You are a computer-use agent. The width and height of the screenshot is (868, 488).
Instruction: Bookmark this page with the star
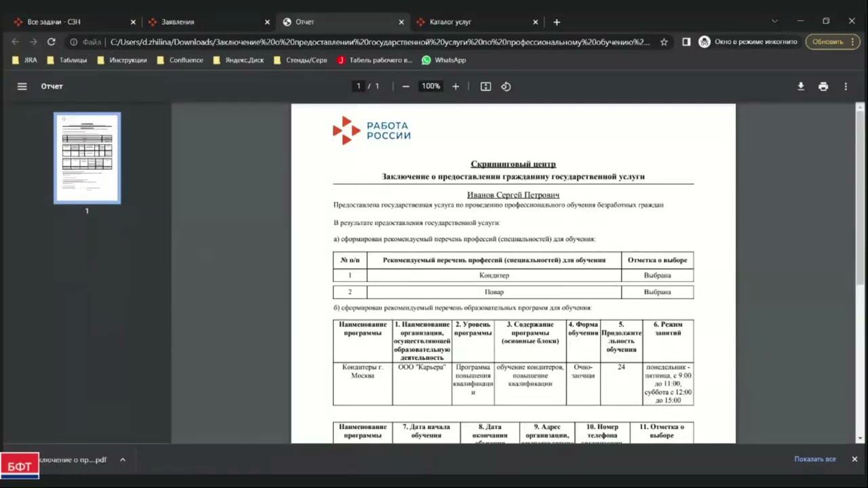664,42
